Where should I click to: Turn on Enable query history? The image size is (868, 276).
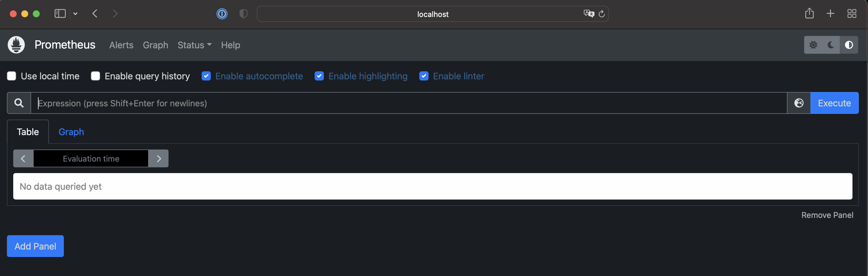tap(96, 76)
